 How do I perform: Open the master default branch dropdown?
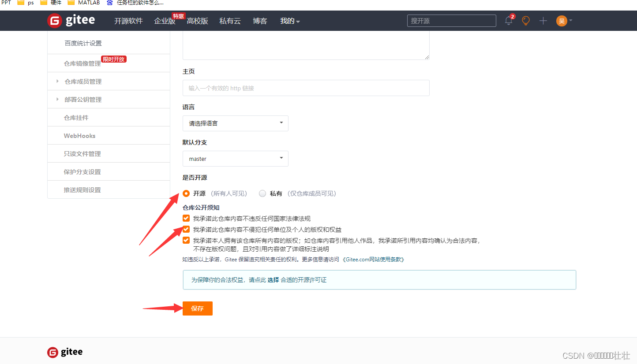(x=236, y=159)
